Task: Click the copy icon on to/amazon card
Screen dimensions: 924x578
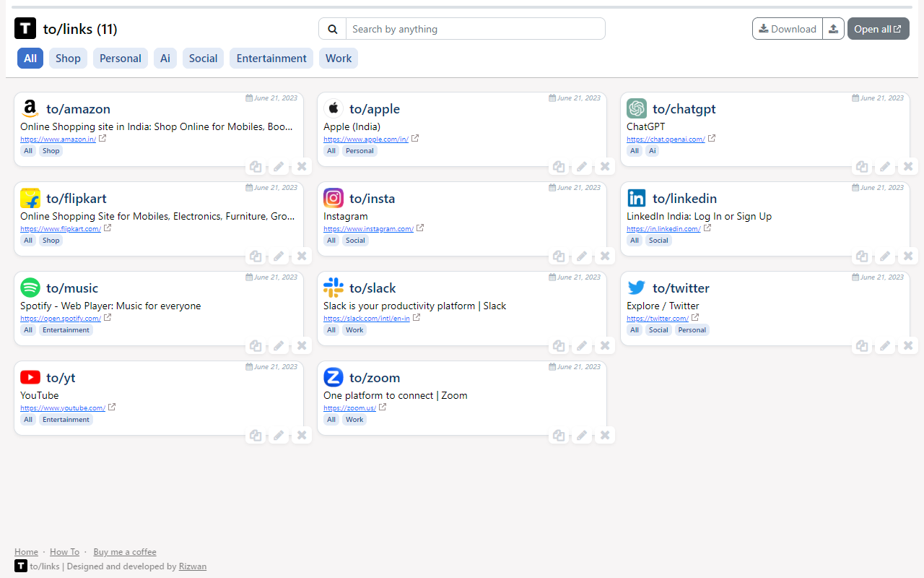Action: coord(256,167)
